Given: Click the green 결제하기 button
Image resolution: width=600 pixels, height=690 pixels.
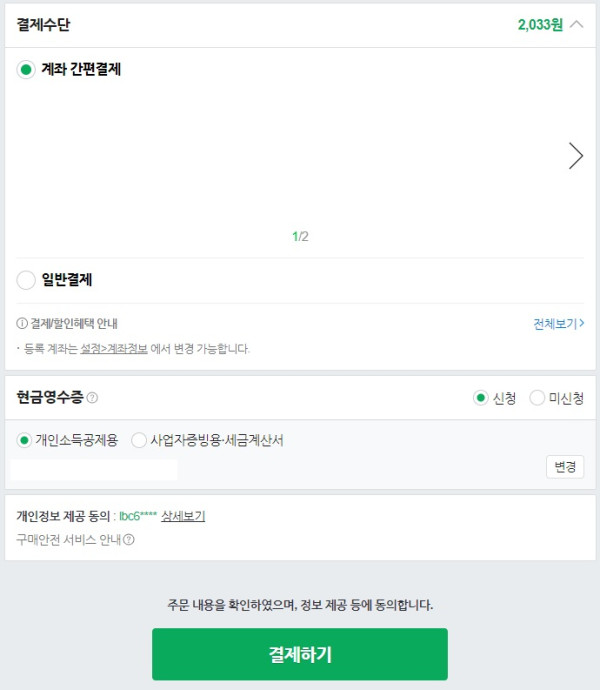Looking at the screenshot, I should coord(300,655).
